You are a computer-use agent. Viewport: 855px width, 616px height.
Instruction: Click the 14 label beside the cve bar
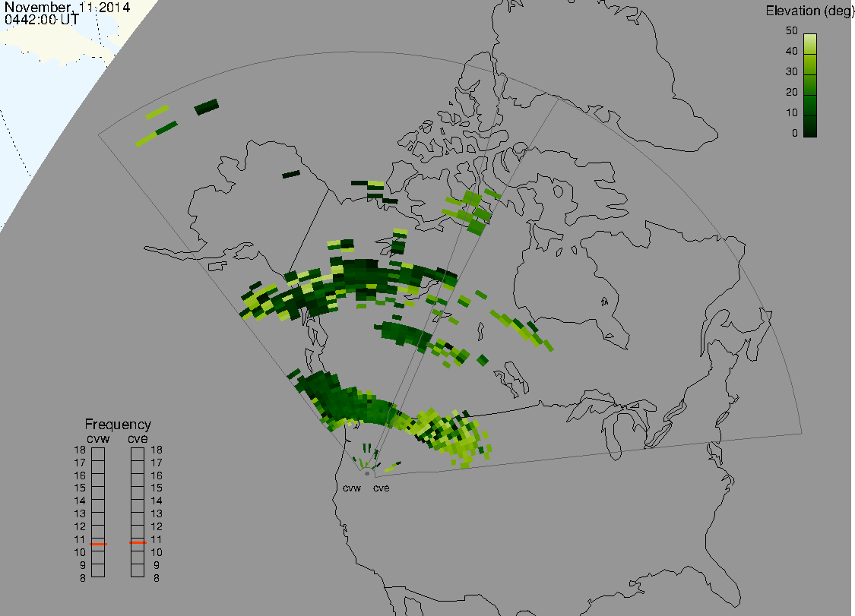pyautogui.click(x=157, y=501)
